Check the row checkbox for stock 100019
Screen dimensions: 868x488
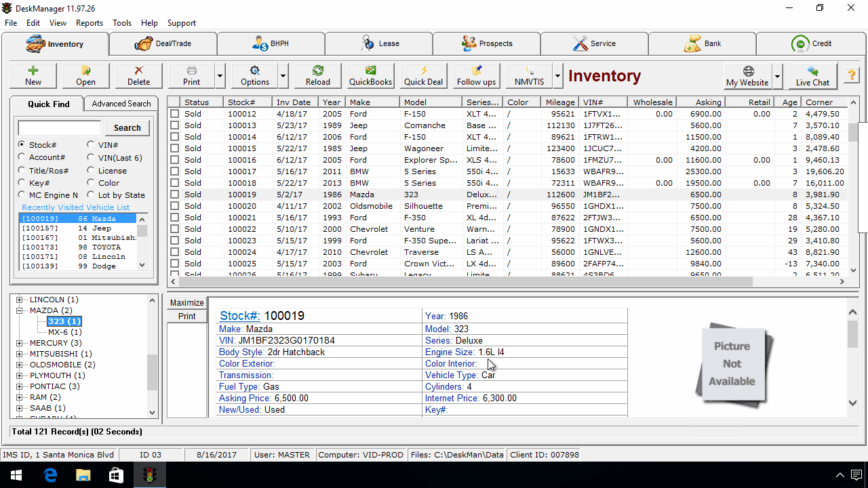coord(174,195)
